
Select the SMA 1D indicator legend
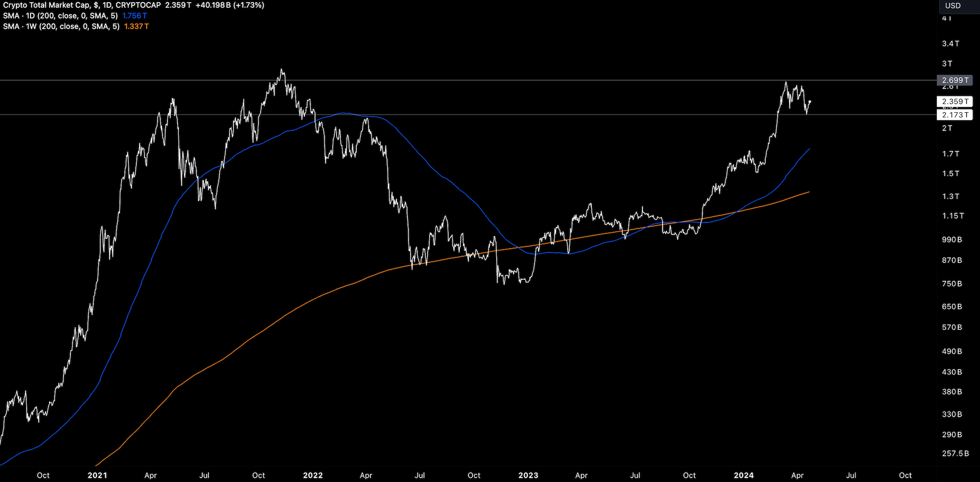[60, 16]
